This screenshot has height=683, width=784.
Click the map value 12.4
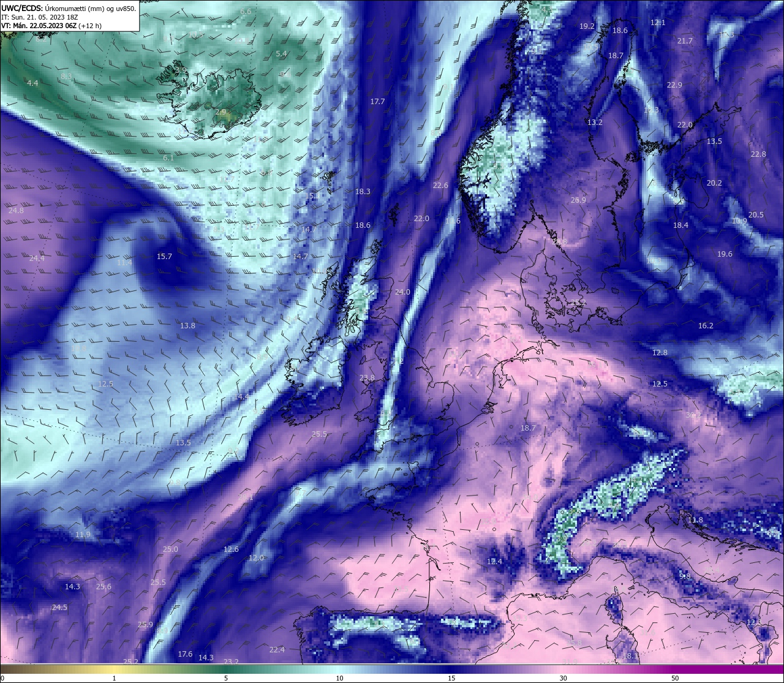click(x=494, y=562)
